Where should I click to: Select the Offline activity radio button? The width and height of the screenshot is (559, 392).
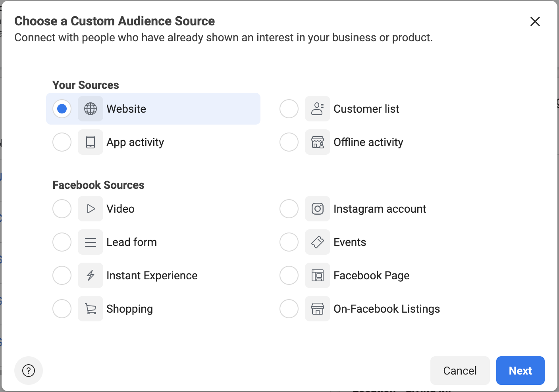pos(289,142)
